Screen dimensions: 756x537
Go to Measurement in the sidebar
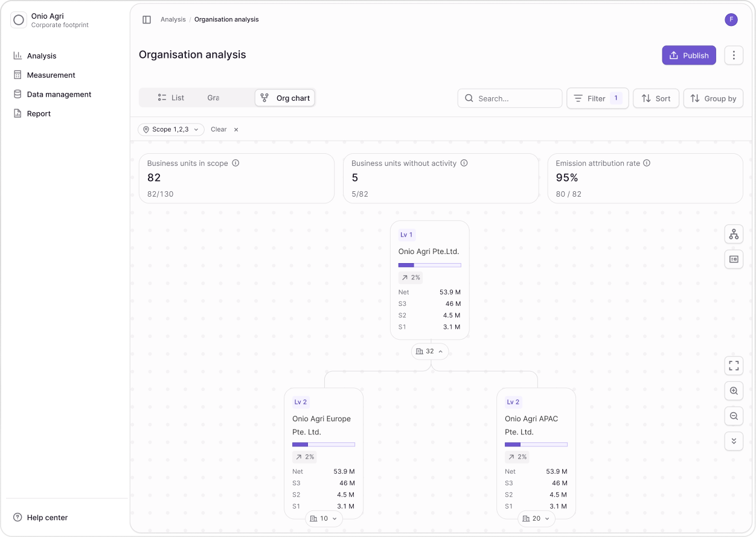51,75
